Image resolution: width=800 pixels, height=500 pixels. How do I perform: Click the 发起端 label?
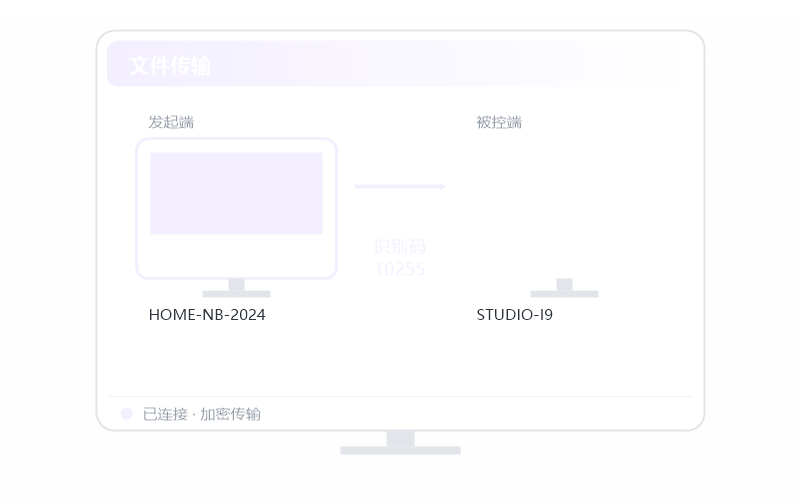[171, 122]
